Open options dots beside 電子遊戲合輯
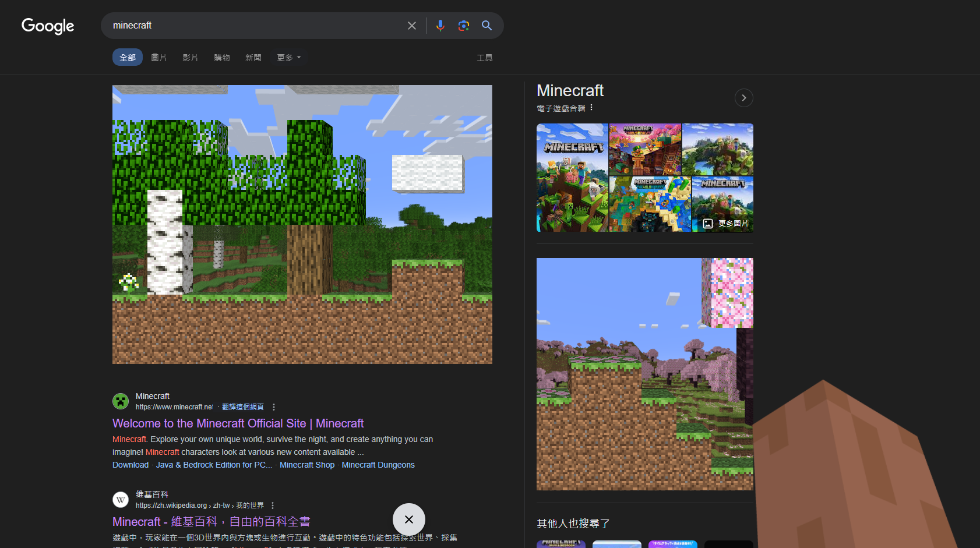The image size is (980, 548). coord(591,108)
